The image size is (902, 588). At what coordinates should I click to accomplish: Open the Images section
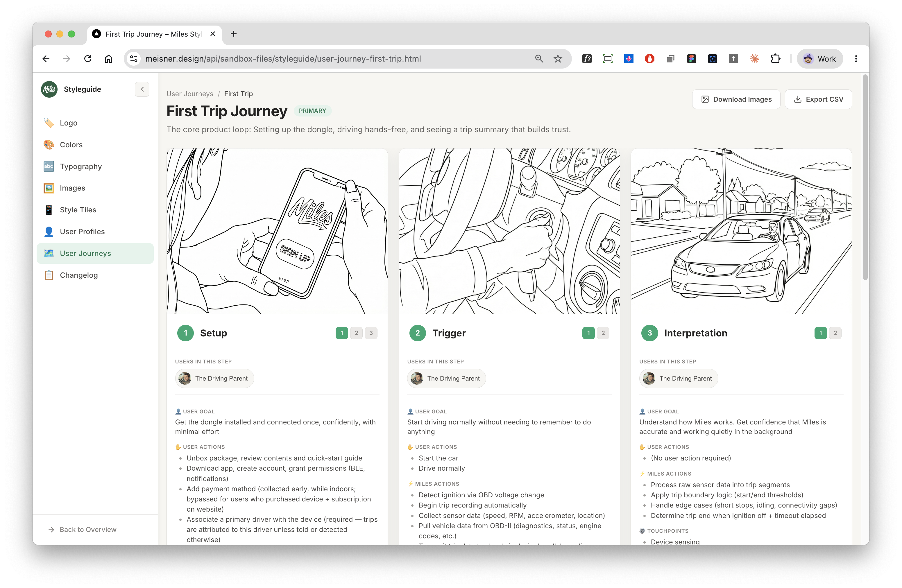click(95, 188)
